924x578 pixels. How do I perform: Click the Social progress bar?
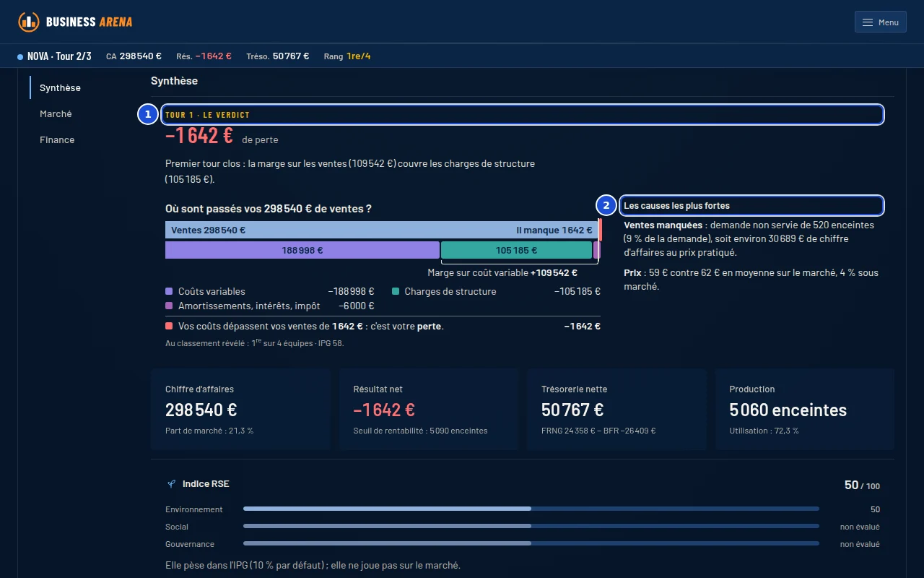tap(531, 527)
